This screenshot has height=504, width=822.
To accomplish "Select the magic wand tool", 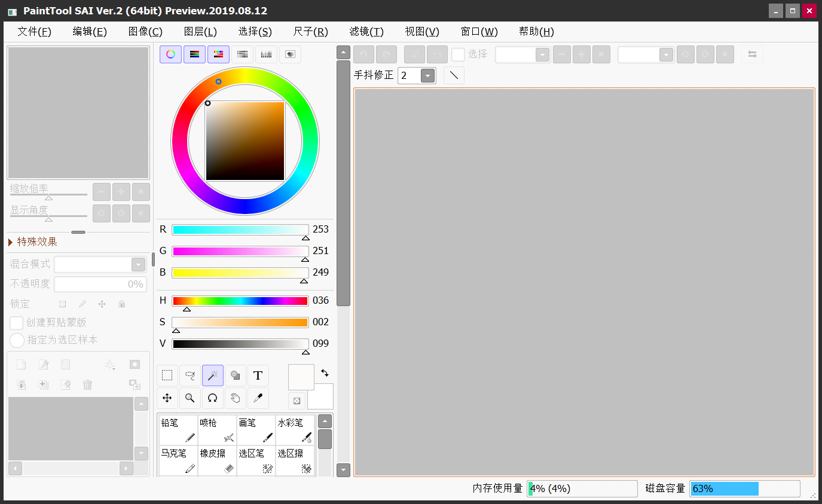I will (213, 375).
